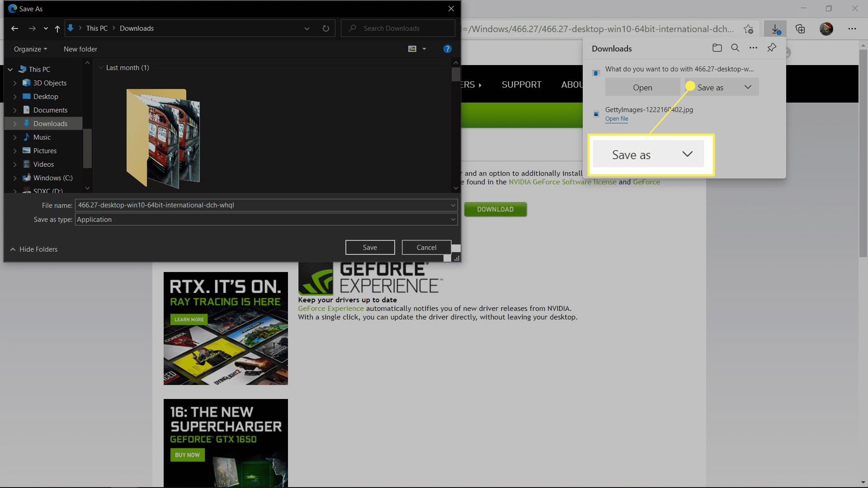
Task: Click BUY NOW on GTX 1650 banner
Action: [x=187, y=455]
